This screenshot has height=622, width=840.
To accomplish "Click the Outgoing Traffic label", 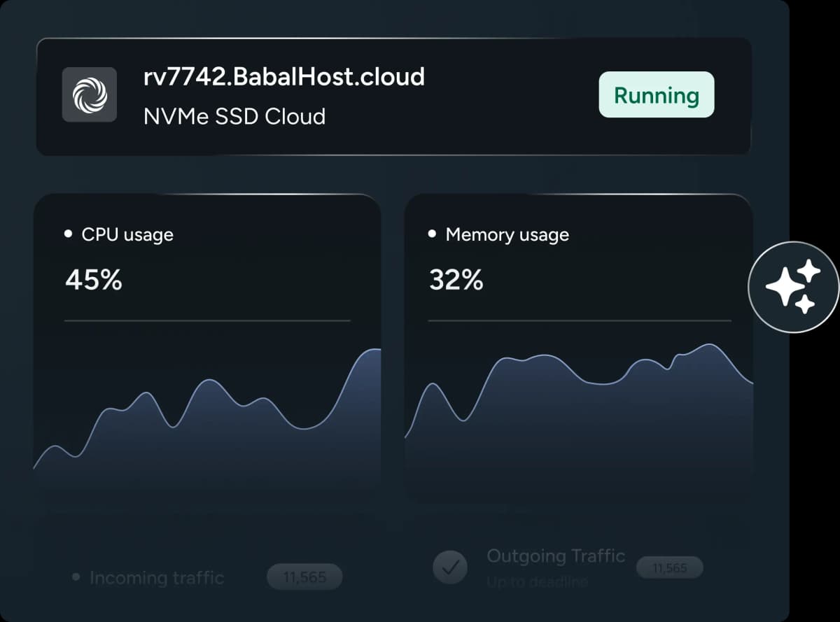I will (556, 556).
